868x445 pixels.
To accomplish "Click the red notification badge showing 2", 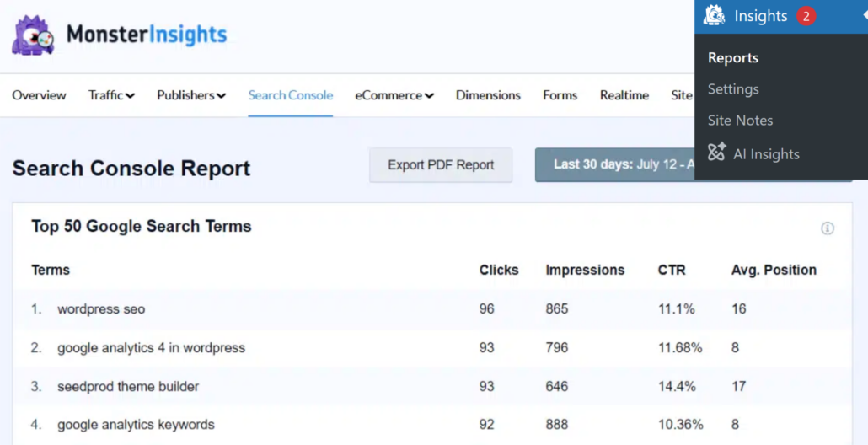I will tap(806, 17).
